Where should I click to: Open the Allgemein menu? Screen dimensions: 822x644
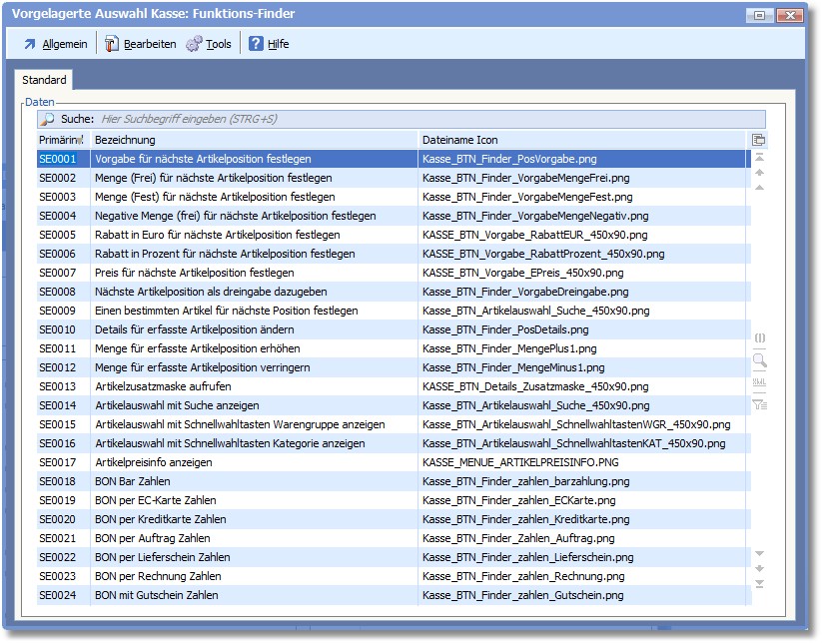pyautogui.click(x=55, y=44)
